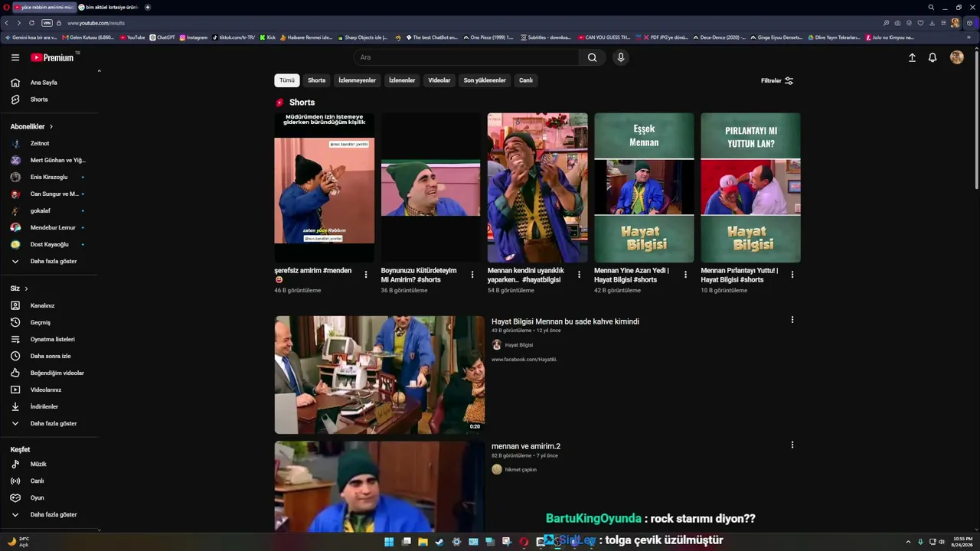The width and height of the screenshot is (980, 551).
Task: Open options for şerefsiz amirim short
Action: point(366,275)
